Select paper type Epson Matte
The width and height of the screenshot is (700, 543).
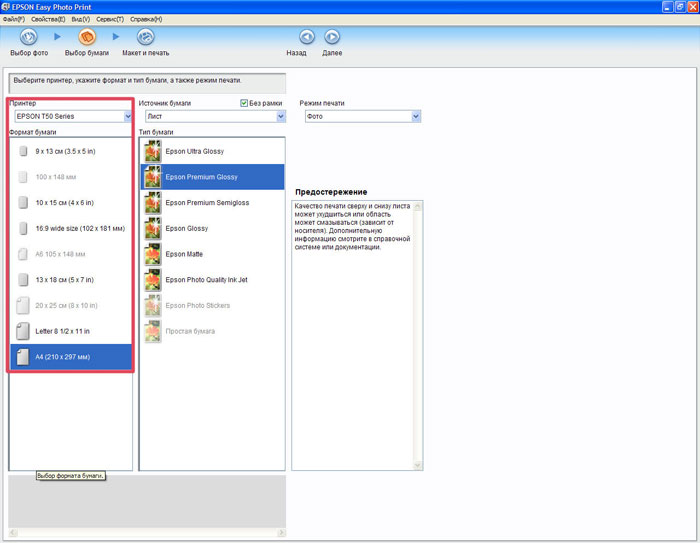click(x=212, y=254)
